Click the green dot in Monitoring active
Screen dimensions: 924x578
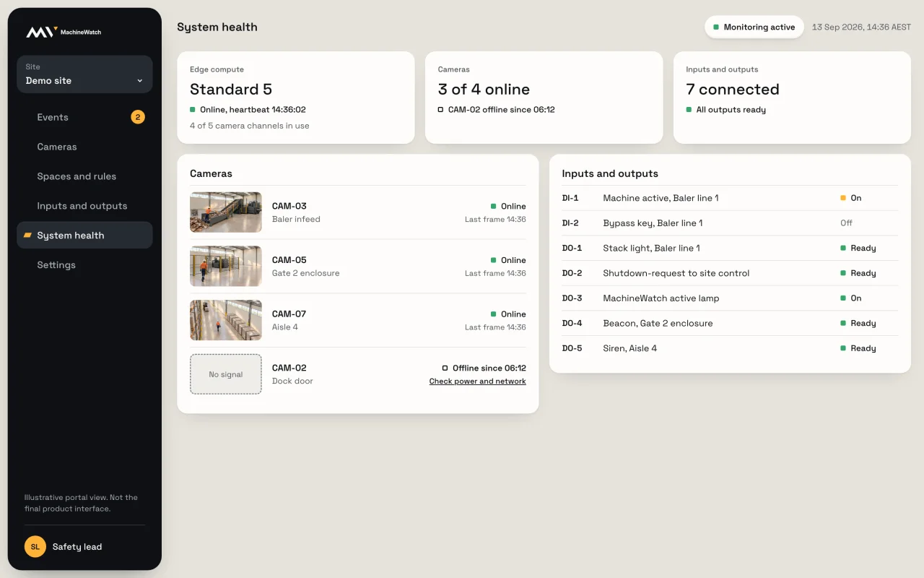pyautogui.click(x=716, y=27)
